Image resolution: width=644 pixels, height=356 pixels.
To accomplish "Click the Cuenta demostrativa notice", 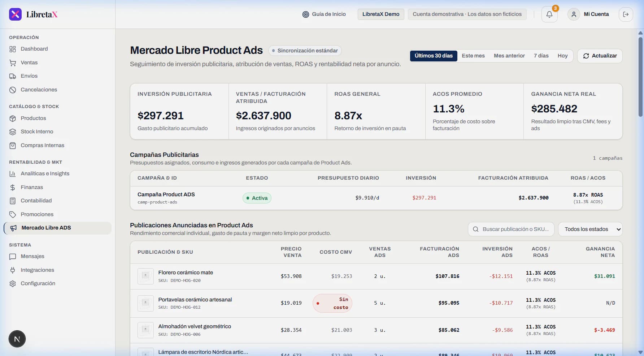I will (467, 14).
